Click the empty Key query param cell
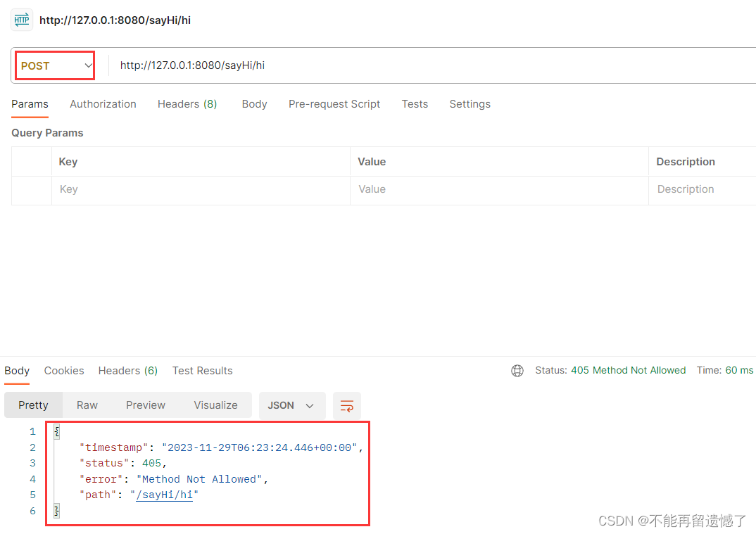The width and height of the screenshot is (756, 534). (x=201, y=189)
